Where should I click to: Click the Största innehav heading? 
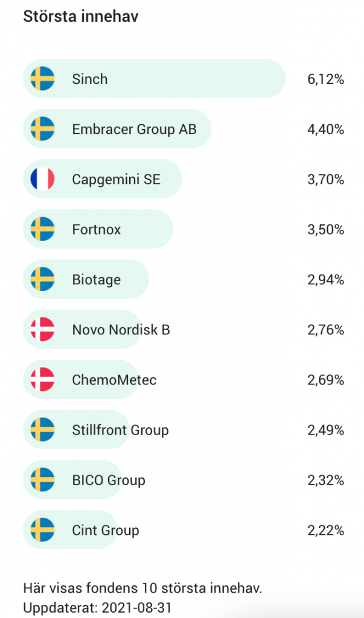coord(81,16)
